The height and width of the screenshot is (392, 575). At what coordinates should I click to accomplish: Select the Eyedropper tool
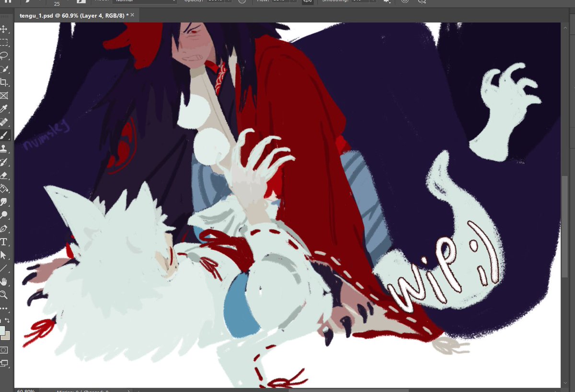pos(4,109)
